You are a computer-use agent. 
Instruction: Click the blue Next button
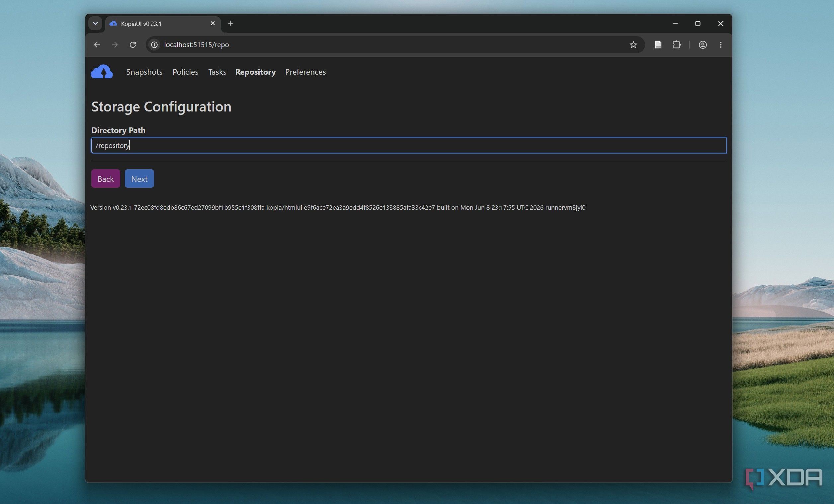[139, 179]
